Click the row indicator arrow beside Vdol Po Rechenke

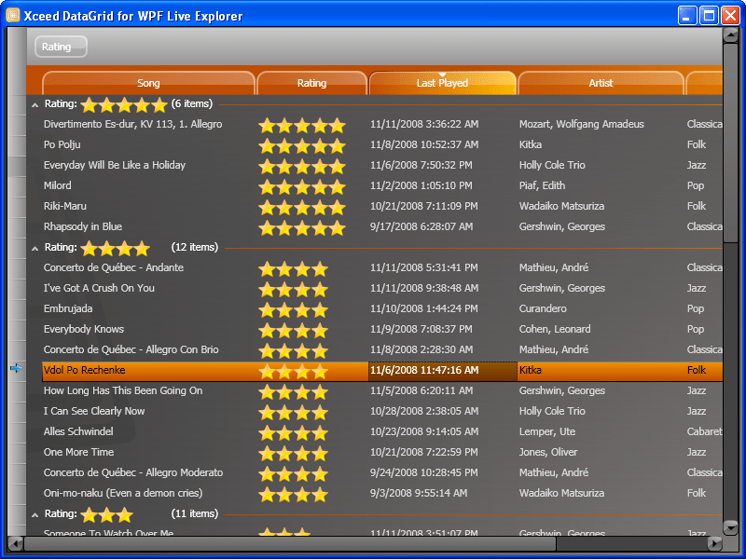pyautogui.click(x=16, y=370)
